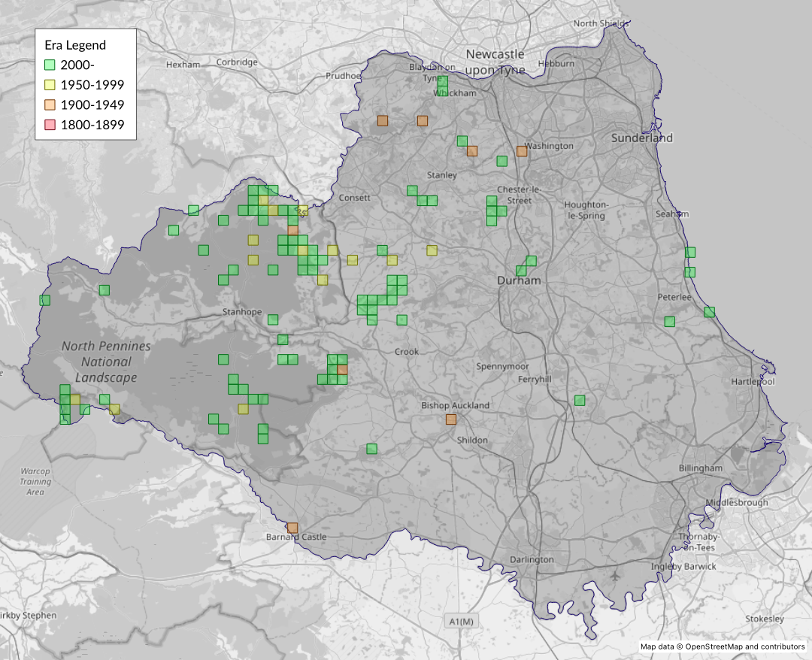Screen dimensions: 812x660
Task: Click the Durham city label
Action: 519,280
